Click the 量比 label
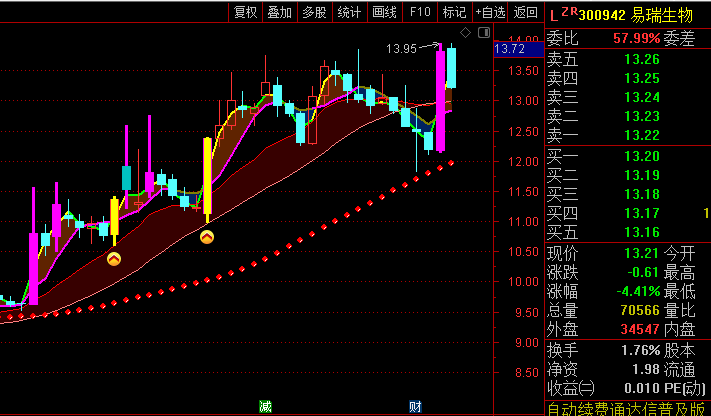Image resolution: width=711 pixels, height=416 pixels. (x=679, y=310)
